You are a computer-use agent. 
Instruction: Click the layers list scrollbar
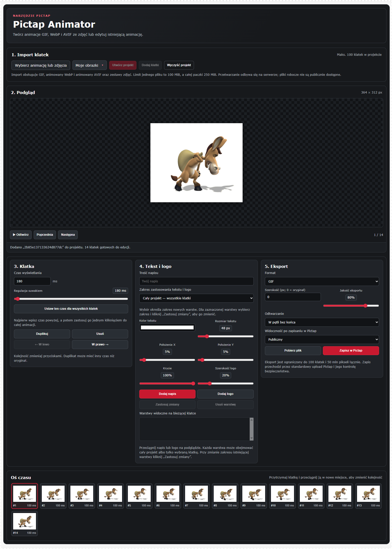click(251, 429)
